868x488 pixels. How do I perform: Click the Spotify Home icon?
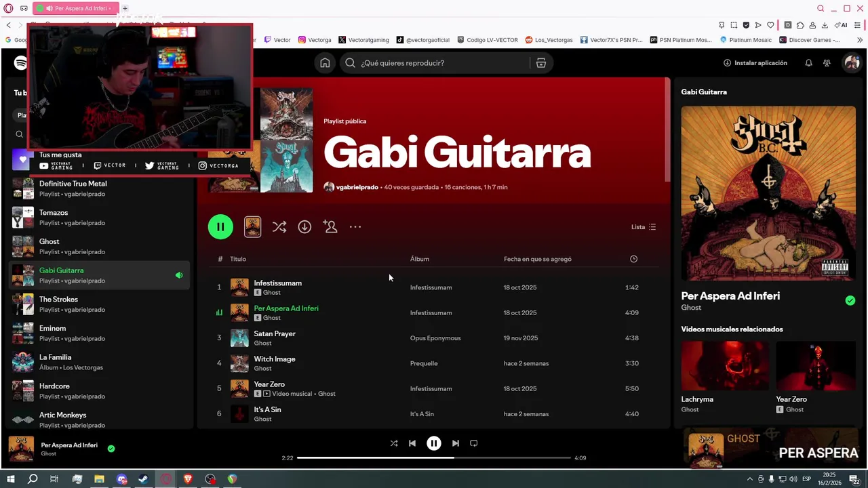click(325, 63)
